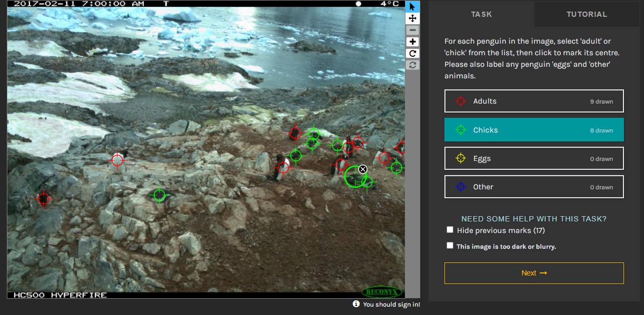Open the Tutorial tab
The height and width of the screenshot is (315, 644).
tap(587, 14)
